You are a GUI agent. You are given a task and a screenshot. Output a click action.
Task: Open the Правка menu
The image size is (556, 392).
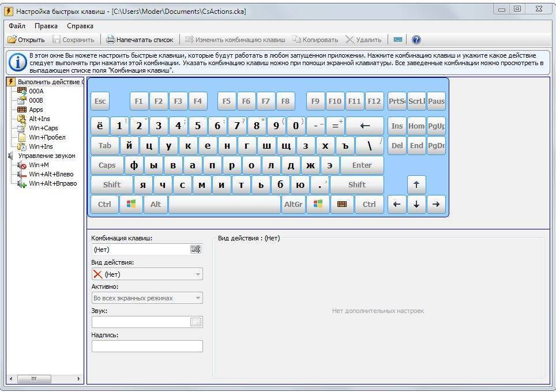pyautogui.click(x=46, y=26)
